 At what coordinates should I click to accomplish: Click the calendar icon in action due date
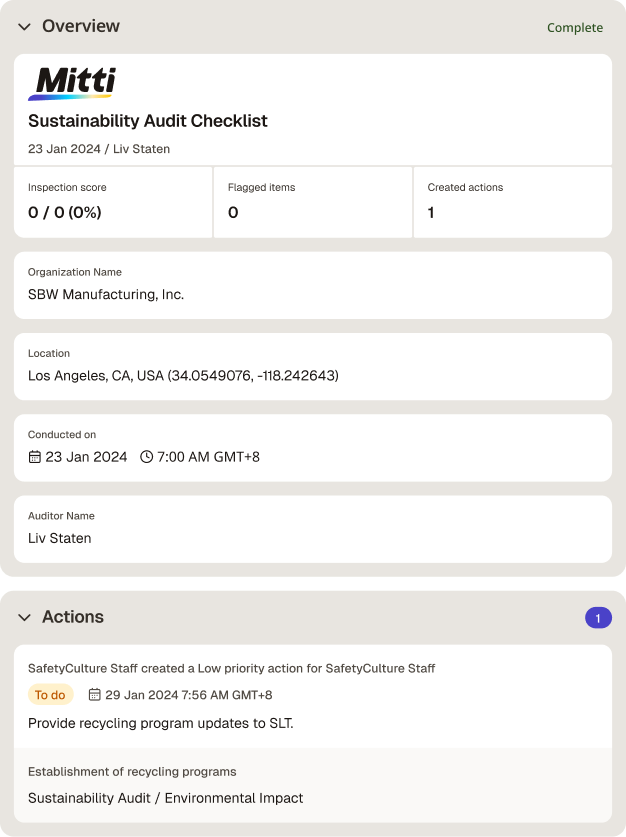pyautogui.click(x=94, y=694)
